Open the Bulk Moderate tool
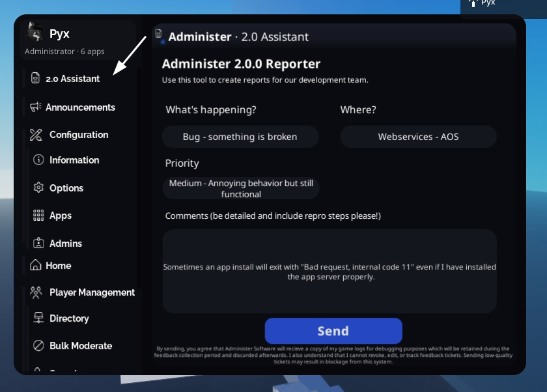 click(x=82, y=346)
